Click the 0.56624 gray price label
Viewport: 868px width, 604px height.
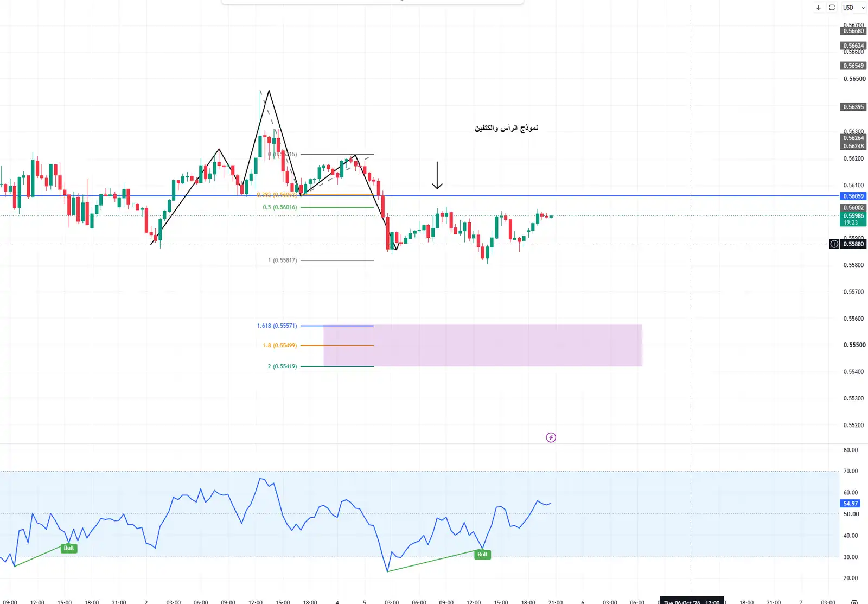click(x=853, y=46)
